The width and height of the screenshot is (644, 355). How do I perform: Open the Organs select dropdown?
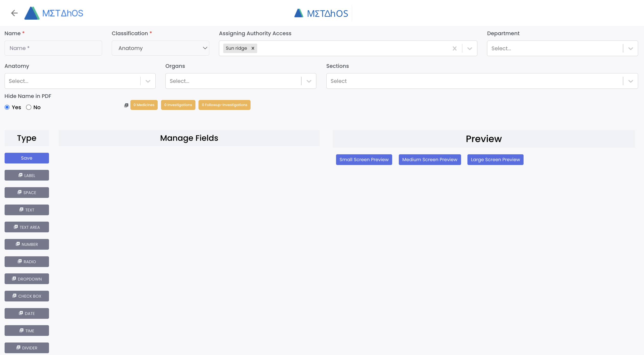click(309, 81)
